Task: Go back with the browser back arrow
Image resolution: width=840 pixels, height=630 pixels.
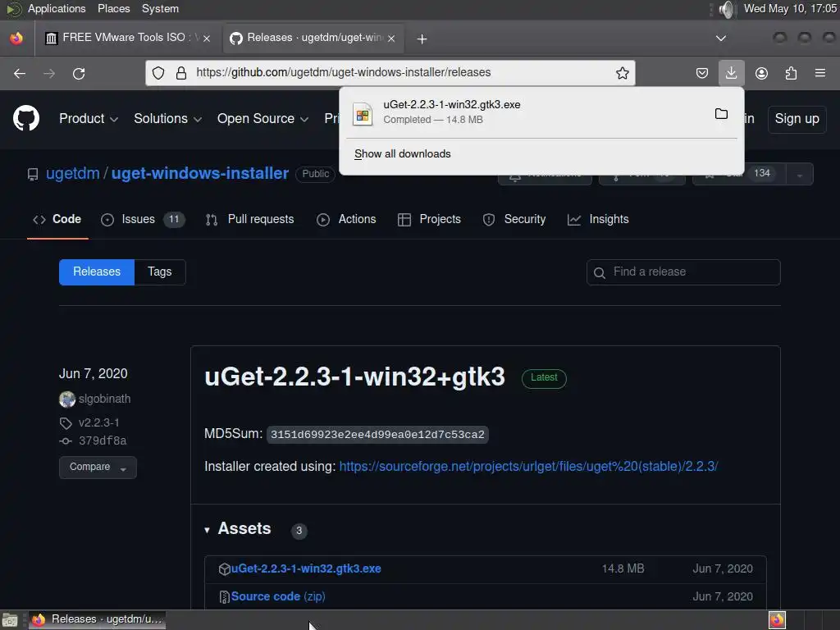Action: pyautogui.click(x=20, y=73)
